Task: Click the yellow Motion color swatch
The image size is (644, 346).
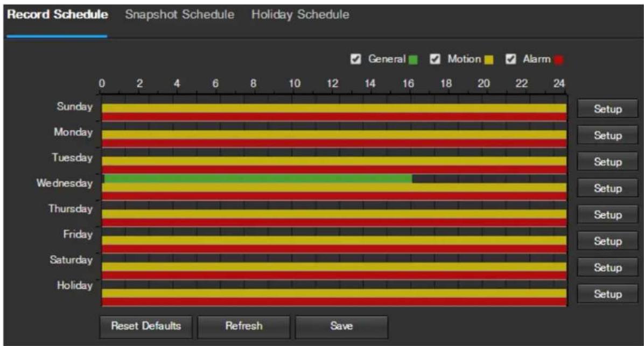Action: 489,60
